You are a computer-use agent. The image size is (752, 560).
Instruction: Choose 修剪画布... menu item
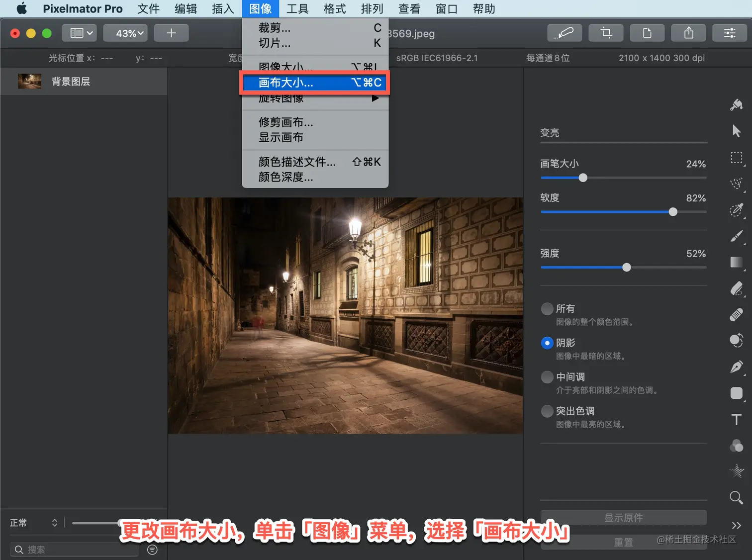coord(315,122)
